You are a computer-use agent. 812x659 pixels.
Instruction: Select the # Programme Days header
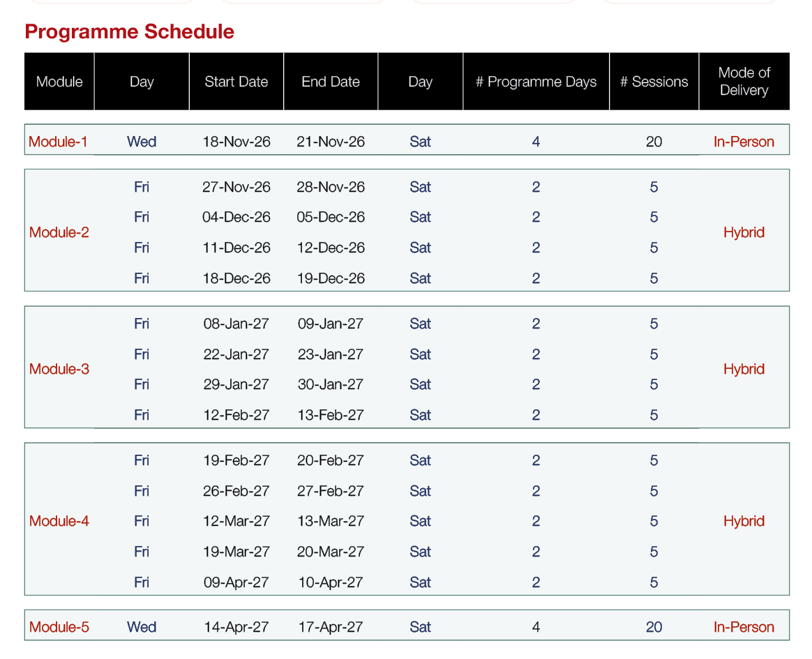pyautogui.click(x=536, y=82)
